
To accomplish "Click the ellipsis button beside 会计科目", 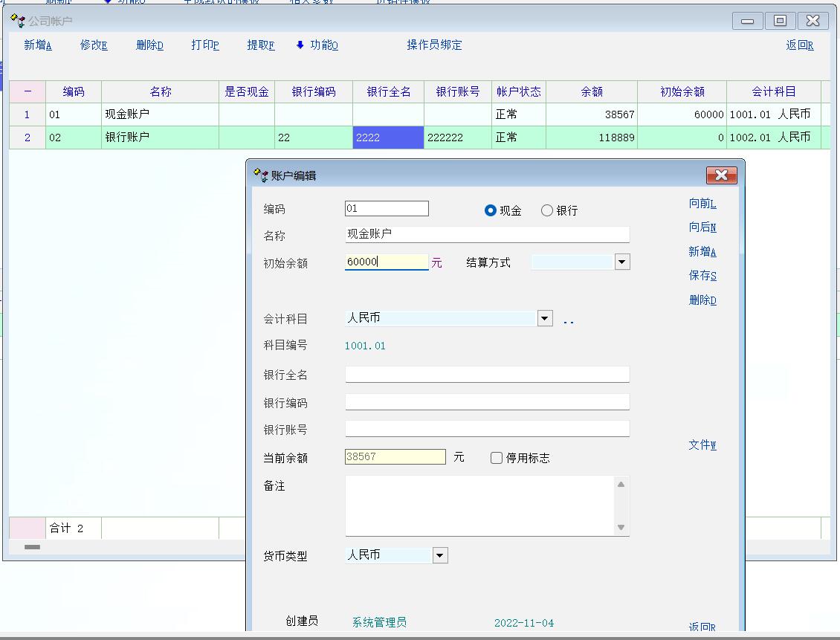I will [568, 320].
